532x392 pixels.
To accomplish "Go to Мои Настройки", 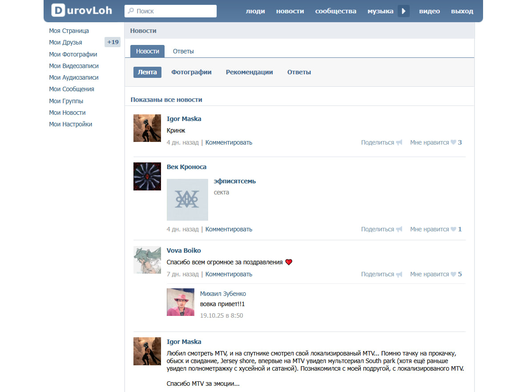I will coord(70,124).
